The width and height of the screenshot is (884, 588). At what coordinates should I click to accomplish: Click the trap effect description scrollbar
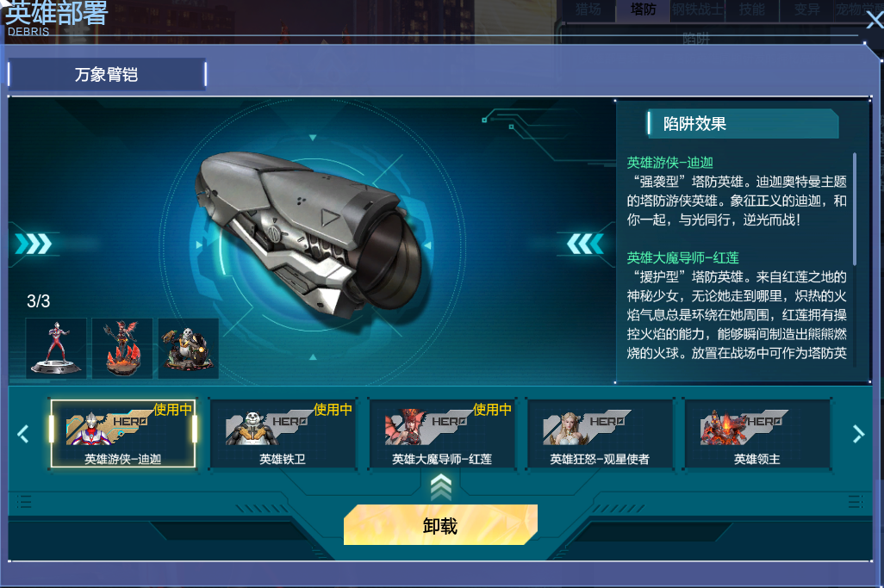point(855,208)
